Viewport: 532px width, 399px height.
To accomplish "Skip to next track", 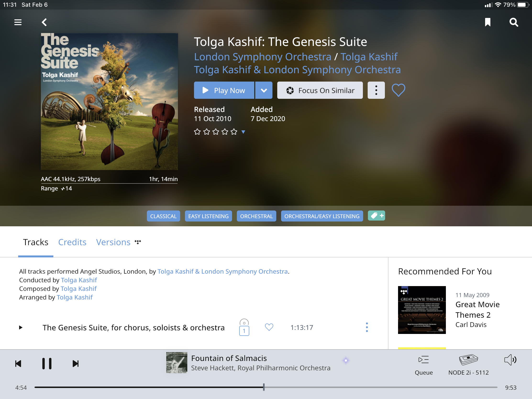I will point(76,364).
